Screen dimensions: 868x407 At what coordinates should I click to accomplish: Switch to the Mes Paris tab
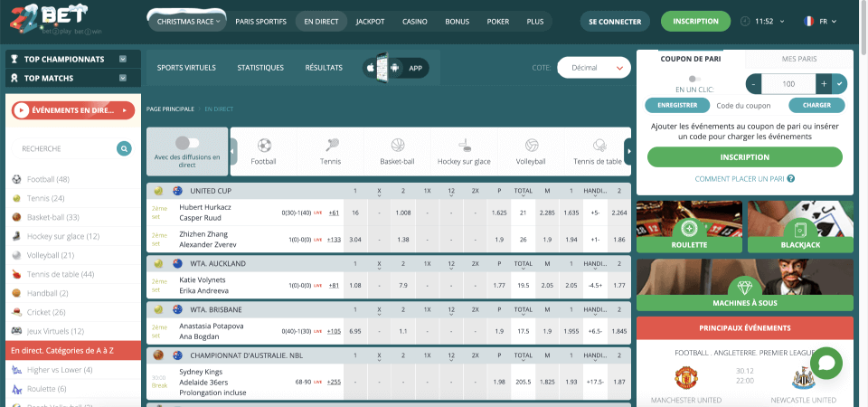pos(799,59)
